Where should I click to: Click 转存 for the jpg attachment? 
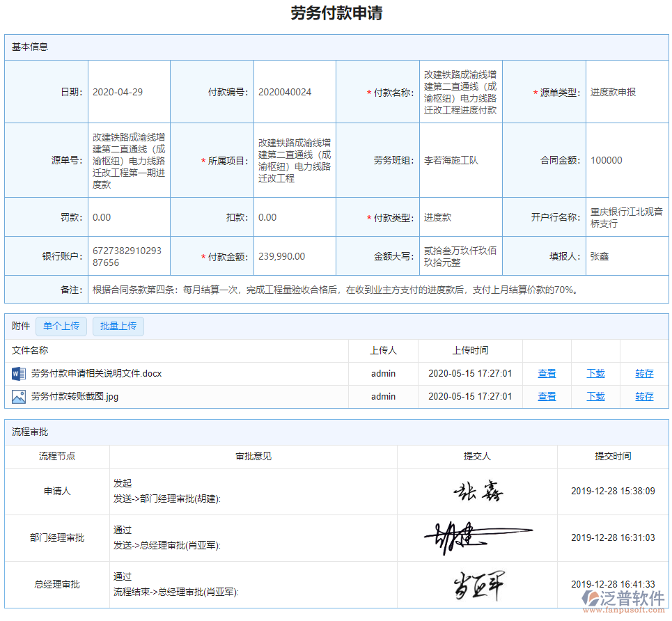643,396
